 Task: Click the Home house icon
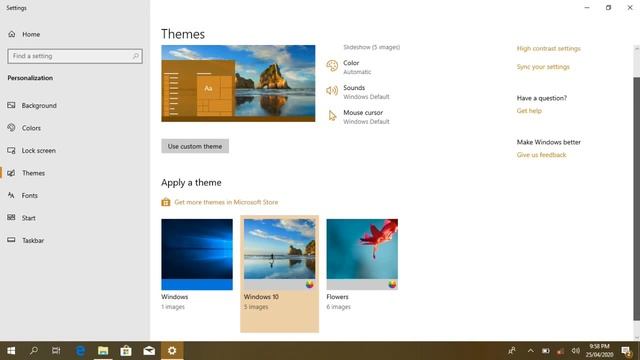point(11,34)
